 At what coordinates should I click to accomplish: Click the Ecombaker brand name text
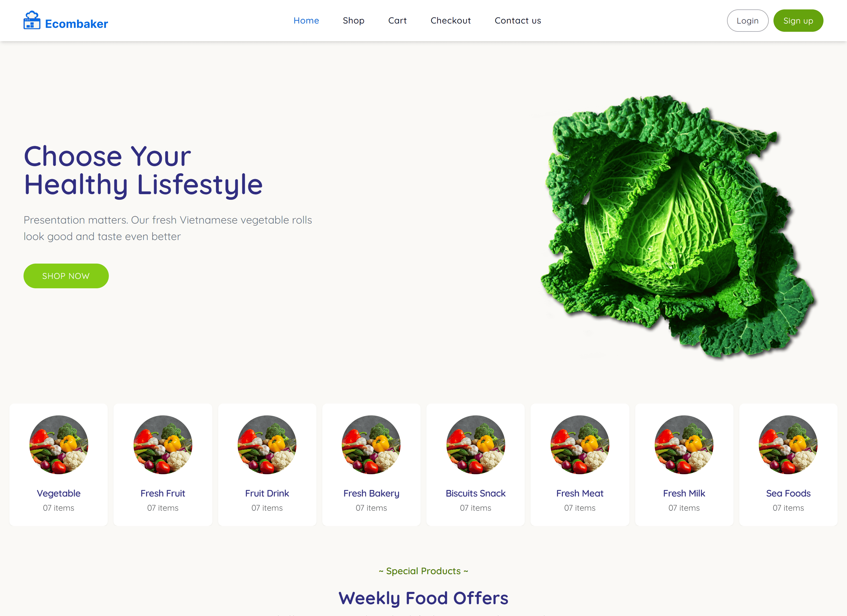coord(76,24)
